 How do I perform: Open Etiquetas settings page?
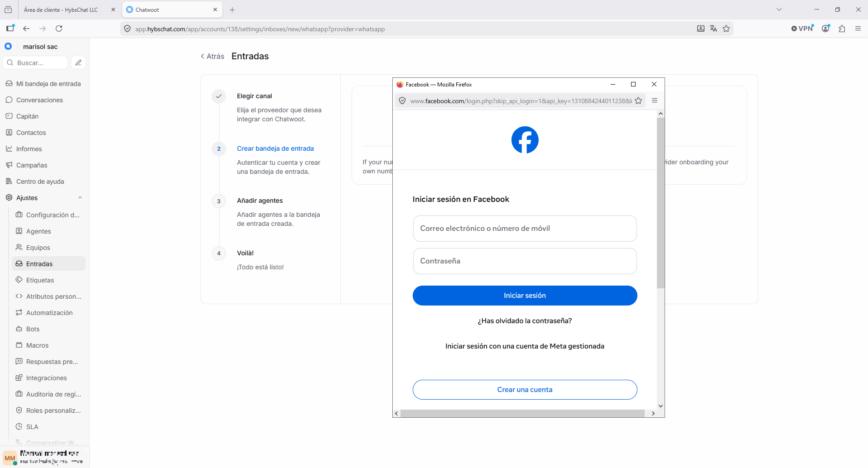(48, 280)
